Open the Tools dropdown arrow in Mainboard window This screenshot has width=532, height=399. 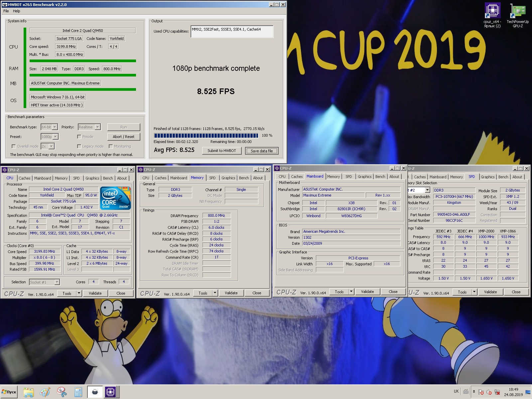point(351,292)
